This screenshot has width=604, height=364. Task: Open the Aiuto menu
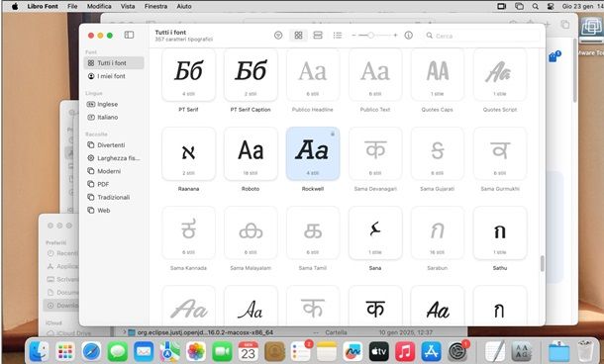(x=184, y=6)
